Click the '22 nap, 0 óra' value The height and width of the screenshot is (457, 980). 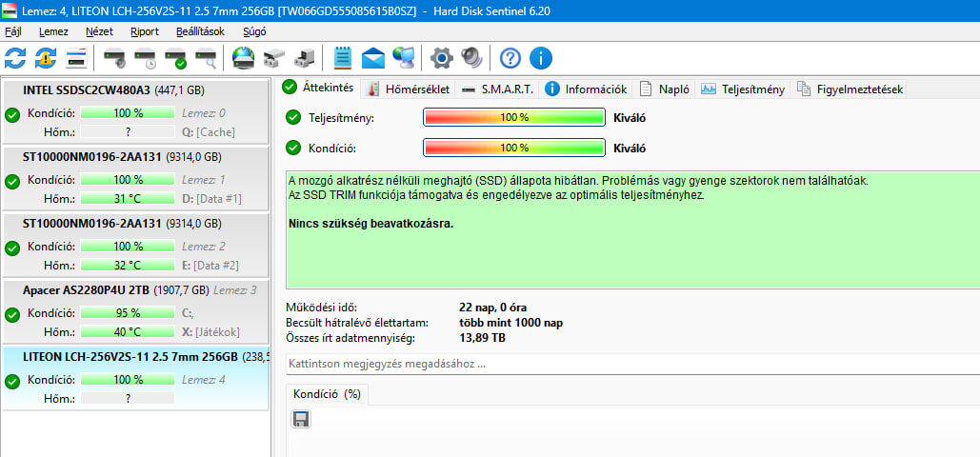(492, 307)
